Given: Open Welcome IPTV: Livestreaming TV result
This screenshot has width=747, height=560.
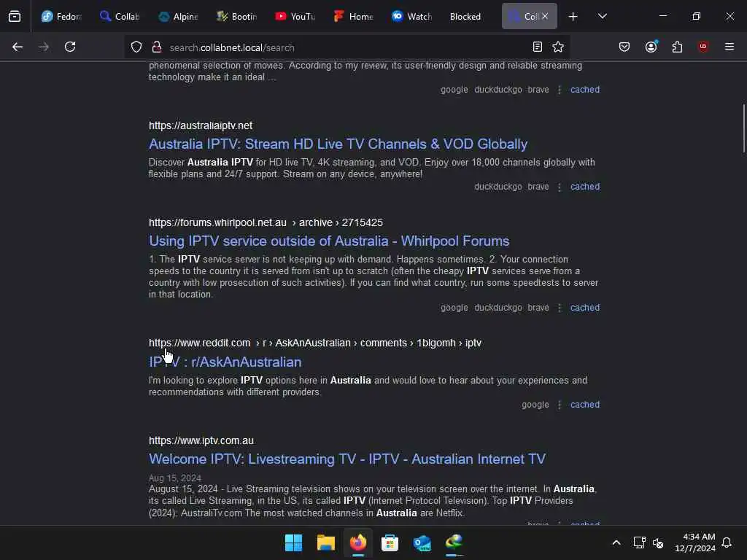Looking at the screenshot, I should click(347, 459).
